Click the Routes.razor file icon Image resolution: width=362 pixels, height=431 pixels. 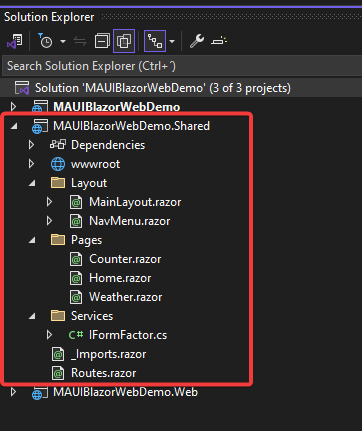pyautogui.click(x=58, y=373)
